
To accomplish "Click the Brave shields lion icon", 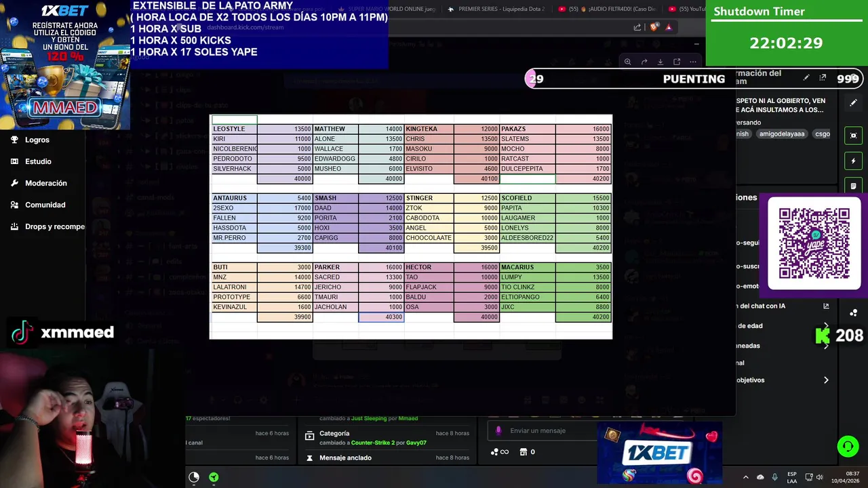I will [x=654, y=27].
